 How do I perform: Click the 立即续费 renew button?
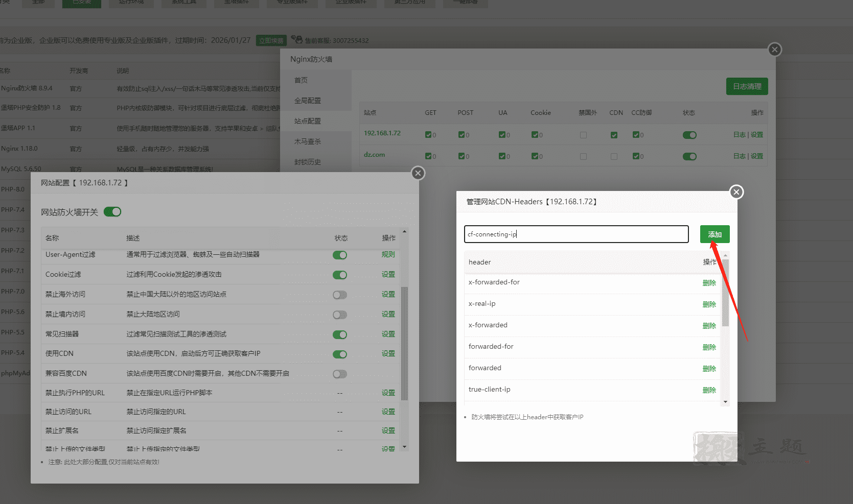point(271,40)
